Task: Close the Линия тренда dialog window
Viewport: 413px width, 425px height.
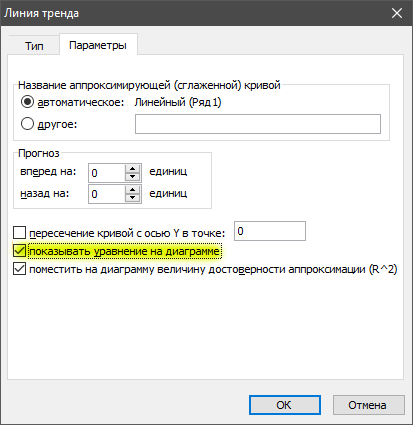Action: [x=397, y=13]
